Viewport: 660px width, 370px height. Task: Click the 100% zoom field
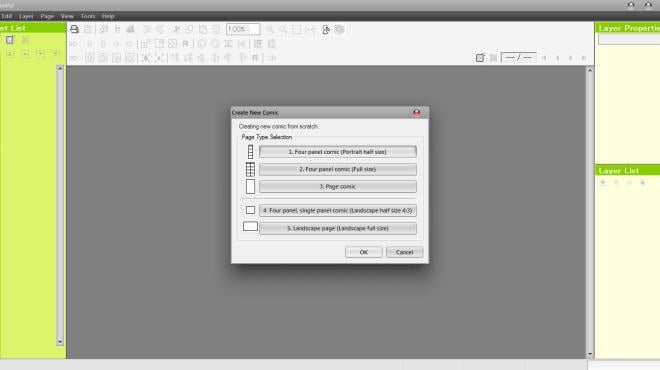click(x=243, y=29)
